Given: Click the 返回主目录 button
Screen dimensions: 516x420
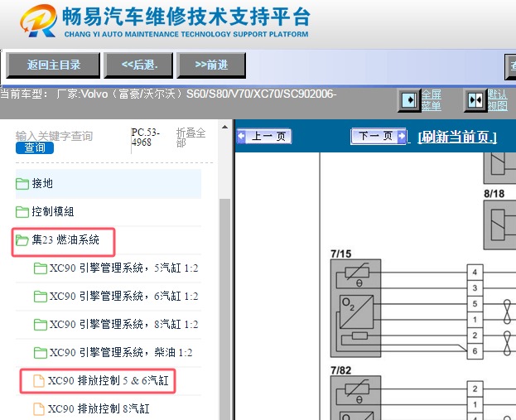Looking at the screenshot, I should click(x=53, y=65).
